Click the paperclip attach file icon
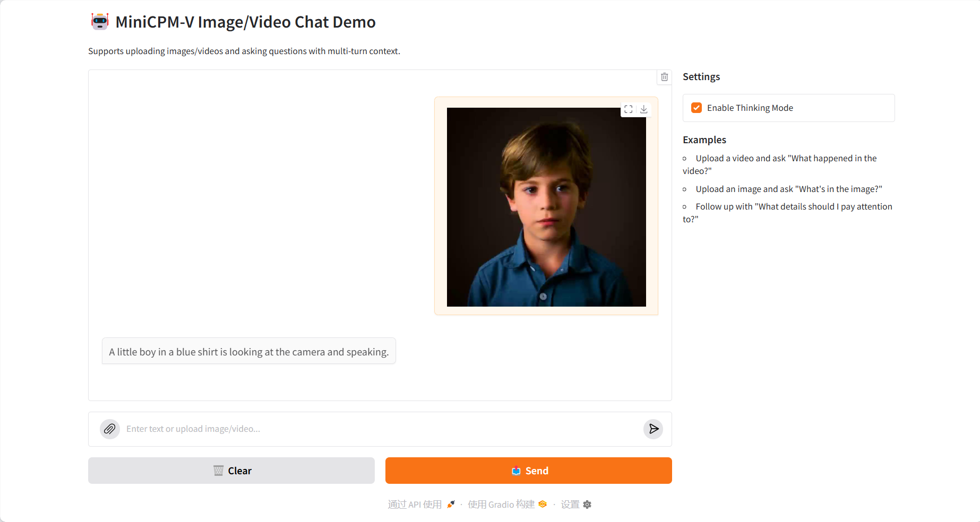Screen dimensions: 980x522 pos(110,429)
